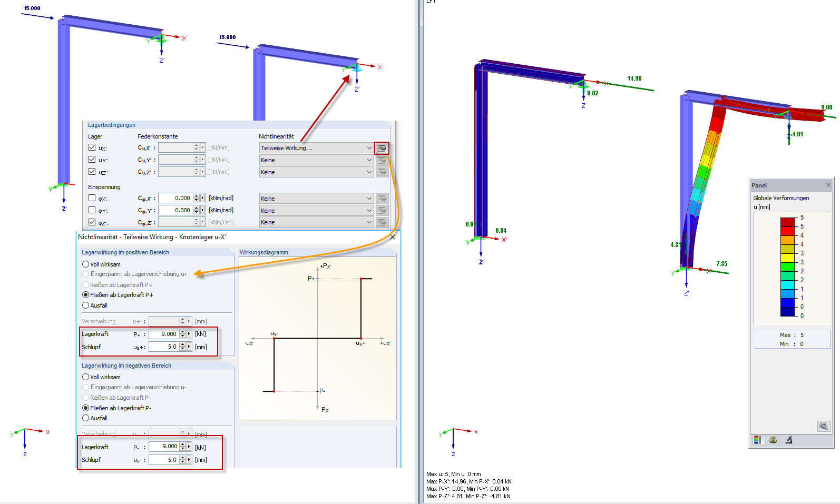This screenshot has height=504, width=840.
Task: Click the Cφ,Y' spinner arrows
Action: [x=197, y=210]
